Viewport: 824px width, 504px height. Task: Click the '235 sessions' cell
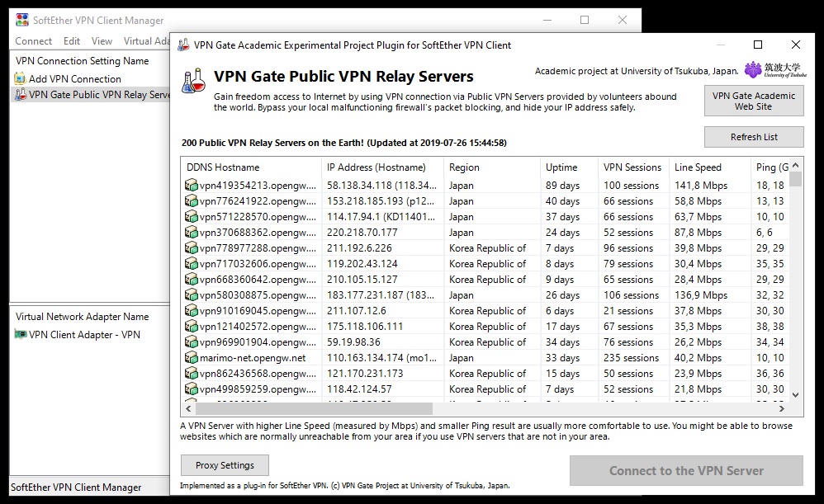(x=631, y=357)
